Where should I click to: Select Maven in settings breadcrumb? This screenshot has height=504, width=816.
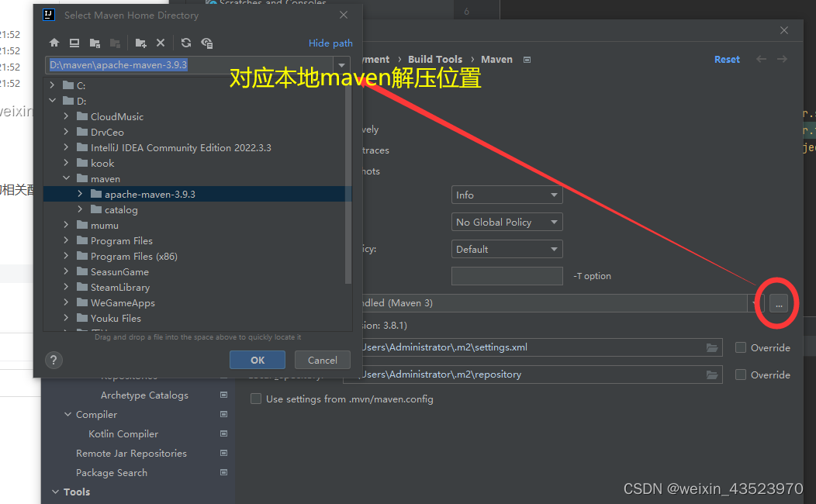pos(496,59)
